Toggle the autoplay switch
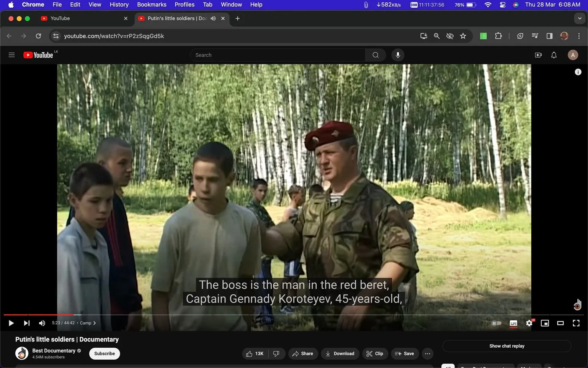Viewport: 588px width, 368px height. (497, 323)
